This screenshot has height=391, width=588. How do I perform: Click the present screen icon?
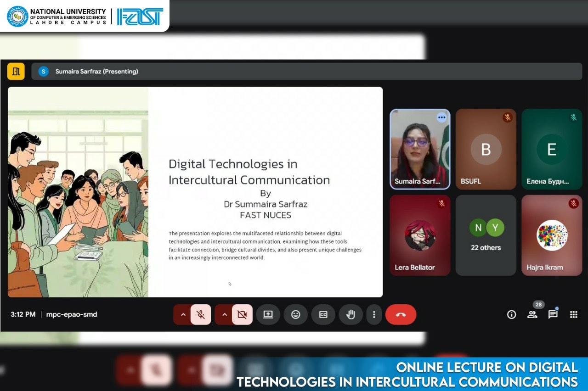(x=268, y=315)
